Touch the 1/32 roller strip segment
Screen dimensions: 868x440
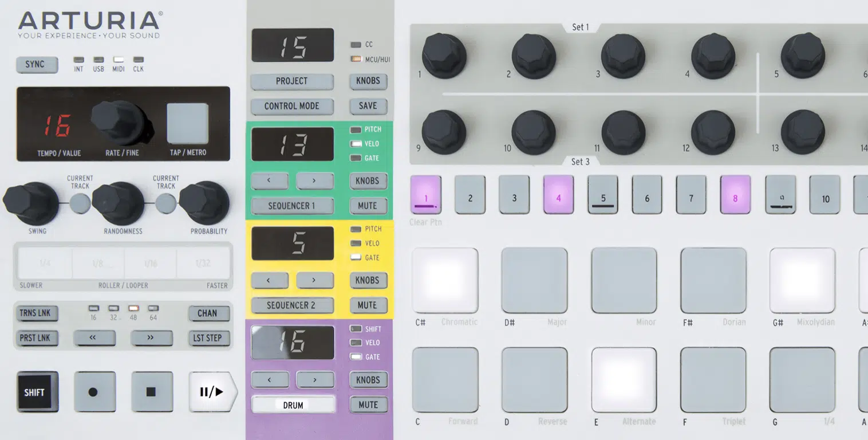[x=203, y=264]
